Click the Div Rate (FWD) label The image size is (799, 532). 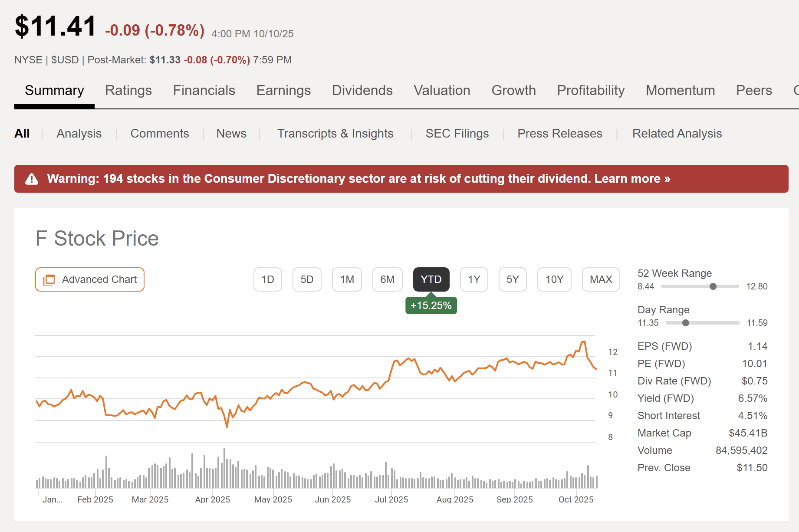674,381
